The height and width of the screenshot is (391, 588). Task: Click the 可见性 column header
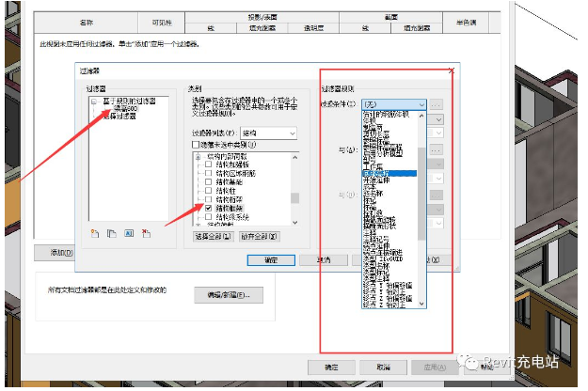coord(162,23)
